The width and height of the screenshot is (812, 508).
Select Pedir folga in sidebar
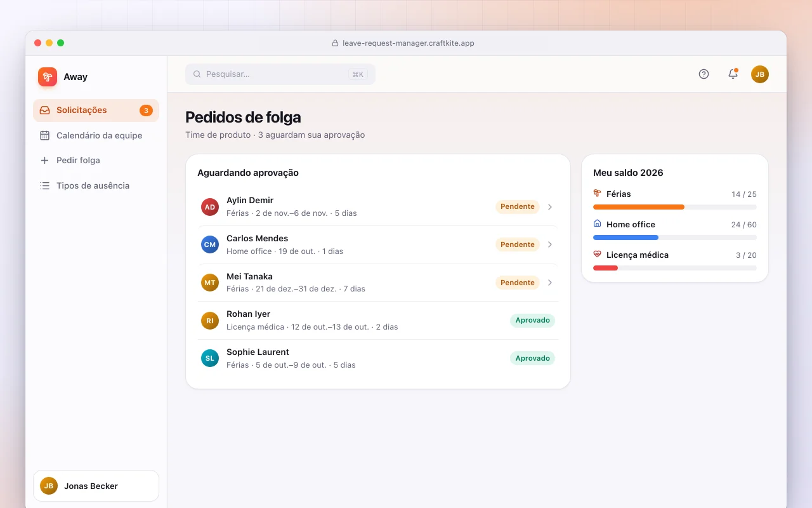[96, 161]
